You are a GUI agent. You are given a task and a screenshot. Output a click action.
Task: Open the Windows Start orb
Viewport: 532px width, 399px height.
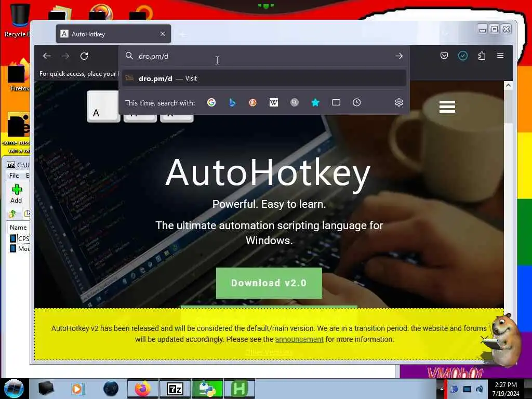pyautogui.click(x=14, y=389)
